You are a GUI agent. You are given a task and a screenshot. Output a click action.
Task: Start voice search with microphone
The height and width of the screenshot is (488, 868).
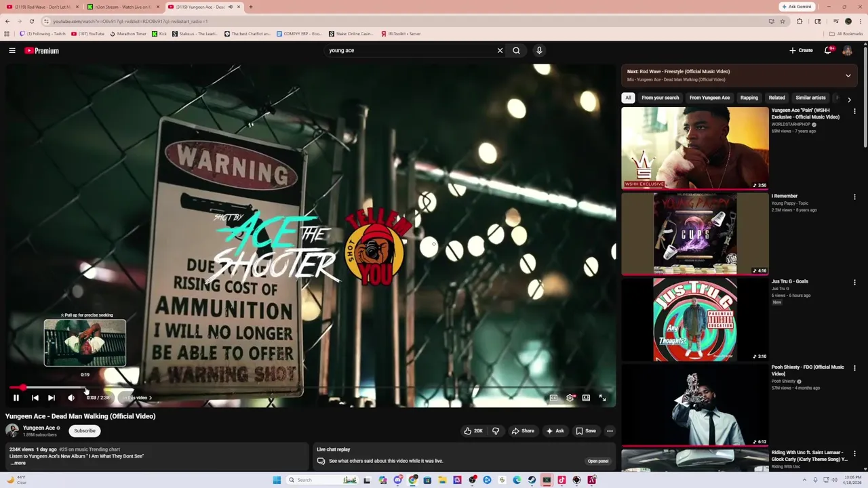click(539, 50)
